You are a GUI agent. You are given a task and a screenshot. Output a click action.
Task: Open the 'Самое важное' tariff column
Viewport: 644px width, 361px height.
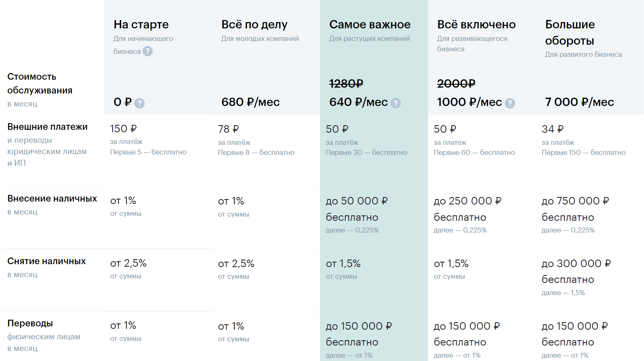[x=370, y=24]
